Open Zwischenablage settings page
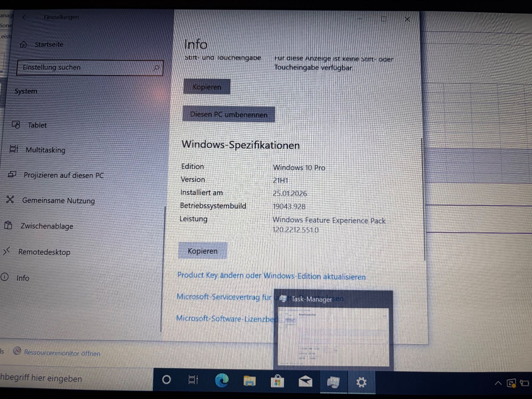The image size is (532, 399). click(x=47, y=226)
